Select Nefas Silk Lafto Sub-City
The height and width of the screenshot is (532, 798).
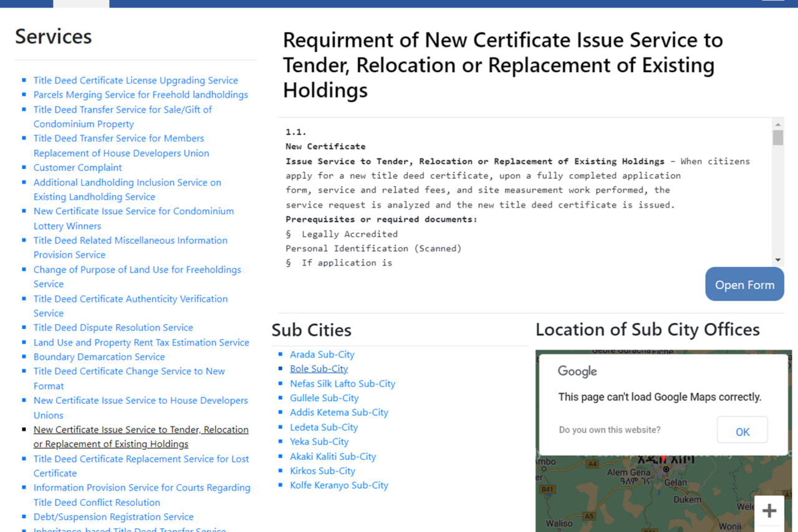pyautogui.click(x=342, y=384)
